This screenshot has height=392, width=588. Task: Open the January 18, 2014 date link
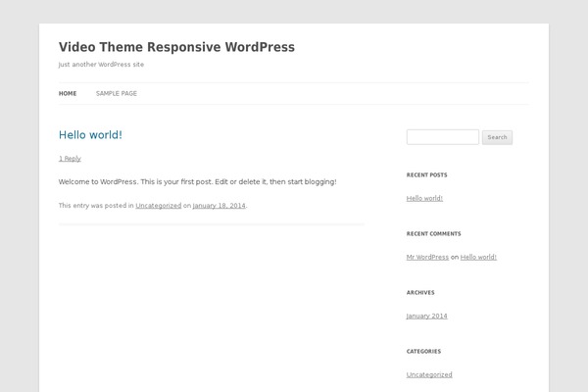coord(219,206)
